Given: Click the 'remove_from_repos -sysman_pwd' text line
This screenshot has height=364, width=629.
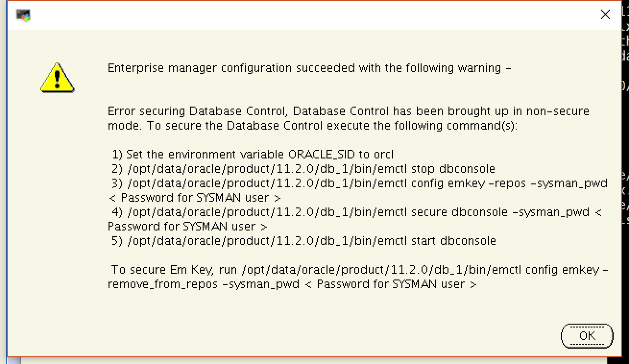Looking at the screenshot, I should (292, 284).
